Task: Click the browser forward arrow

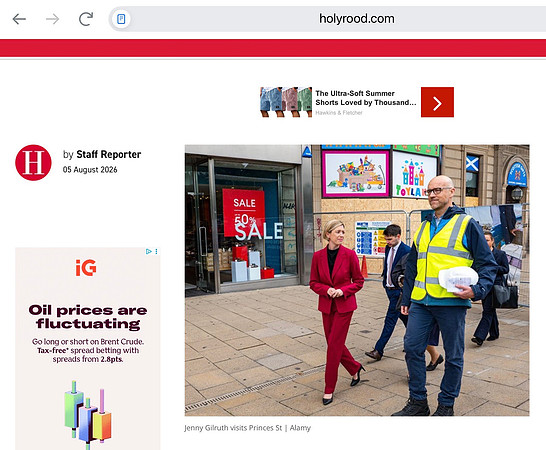Action: click(53, 19)
